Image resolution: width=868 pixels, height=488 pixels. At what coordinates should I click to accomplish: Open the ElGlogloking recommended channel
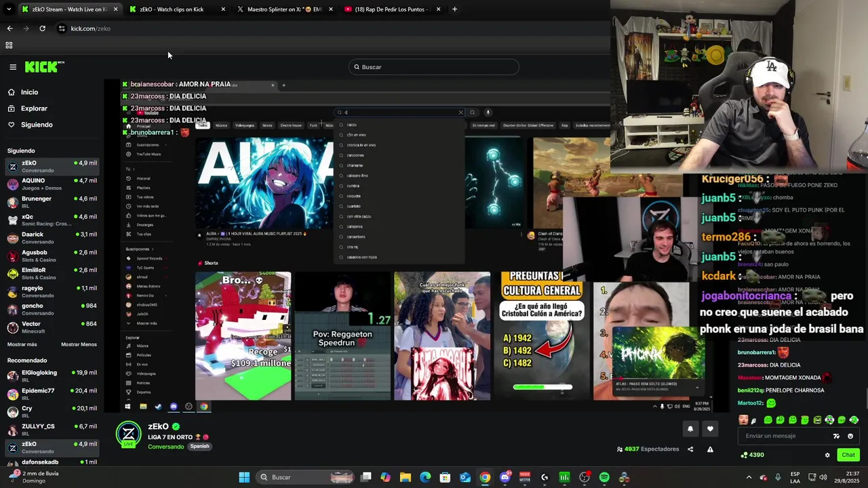point(52,376)
